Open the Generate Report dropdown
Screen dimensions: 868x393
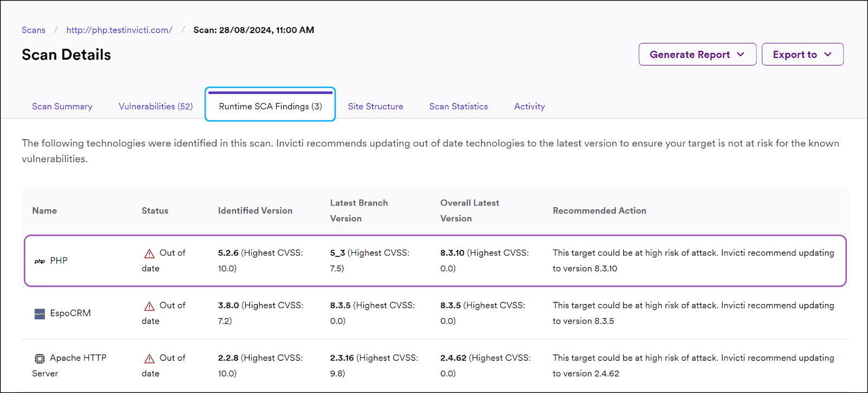click(x=697, y=54)
